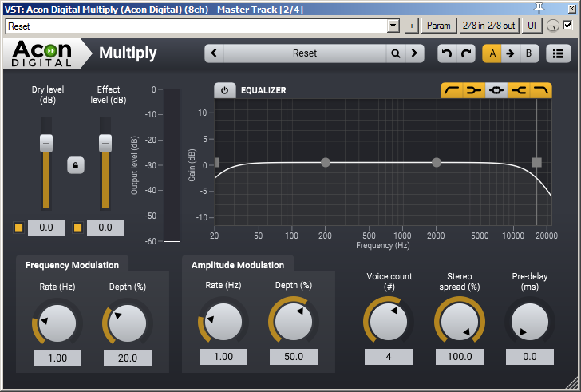Click the host preset name text field
Viewport: 581px width, 392px height.
196,26
